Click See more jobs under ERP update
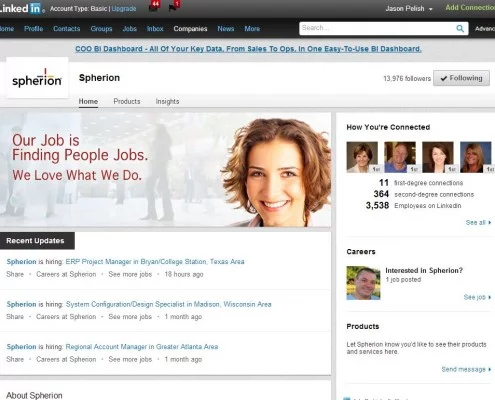This screenshot has height=400, width=495. point(130,274)
